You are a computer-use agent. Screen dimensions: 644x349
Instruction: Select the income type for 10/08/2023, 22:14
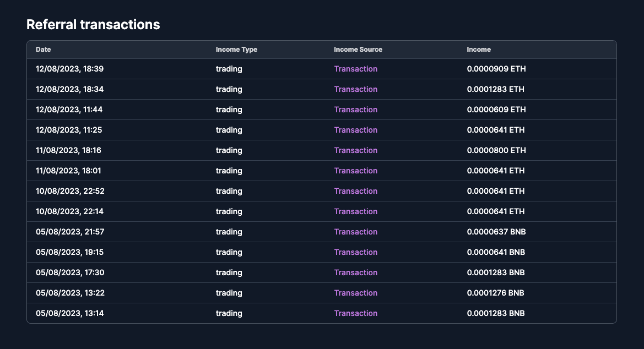pos(229,211)
